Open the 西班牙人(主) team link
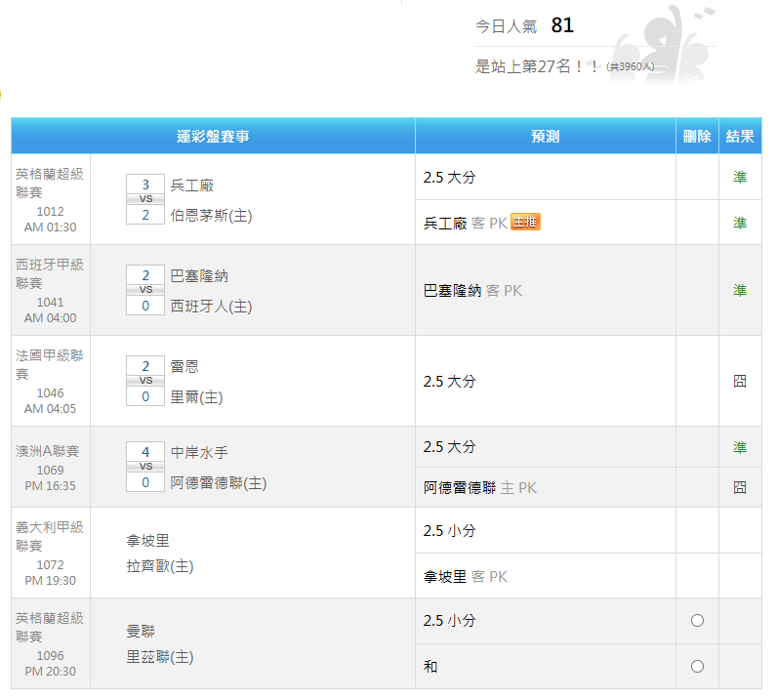 [x=211, y=306]
